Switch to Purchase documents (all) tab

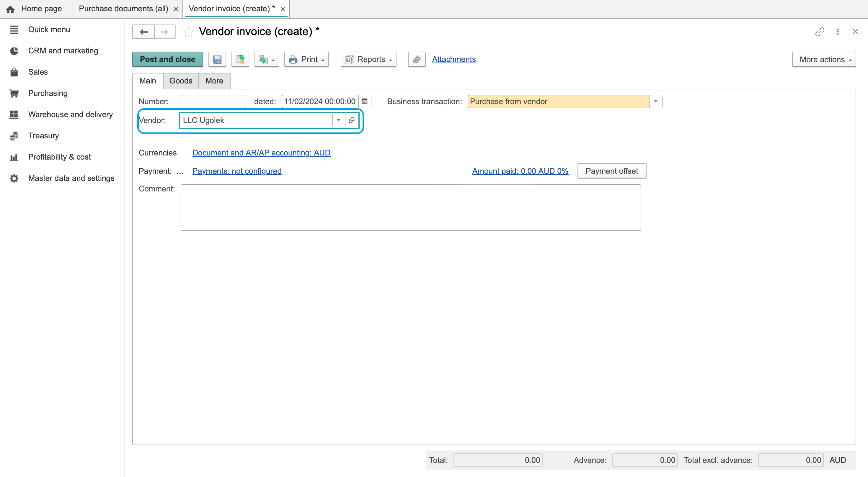click(123, 9)
